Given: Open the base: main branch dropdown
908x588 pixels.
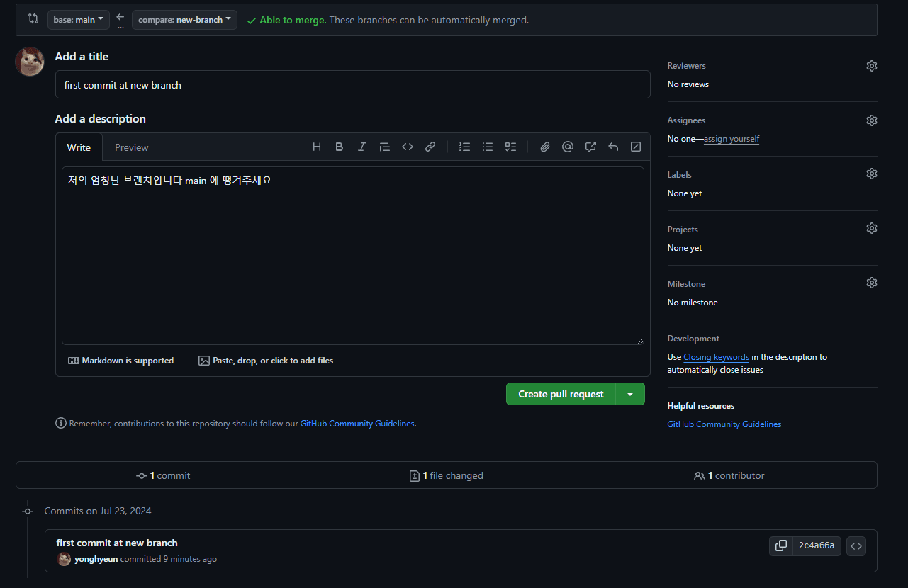Looking at the screenshot, I should (79, 20).
